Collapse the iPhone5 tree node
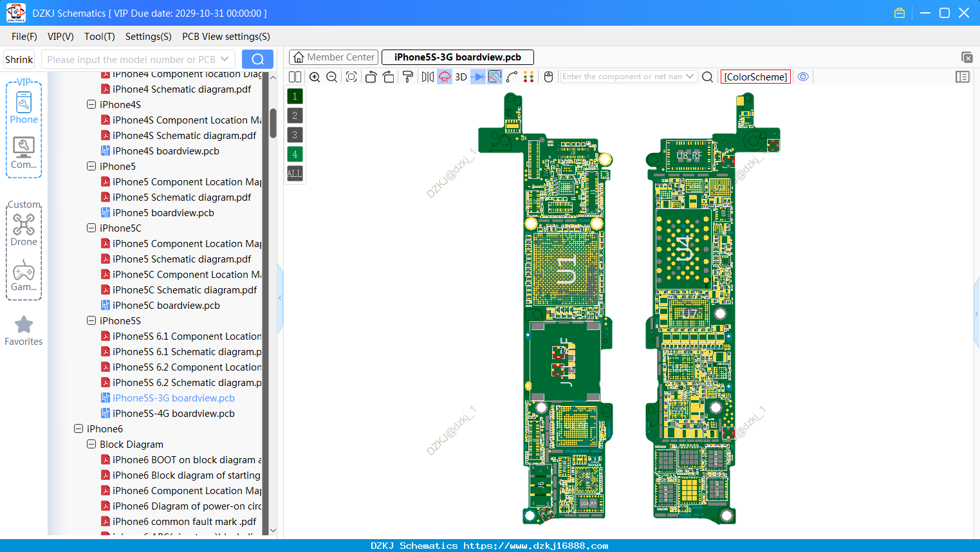The height and width of the screenshot is (552, 980). (x=91, y=166)
